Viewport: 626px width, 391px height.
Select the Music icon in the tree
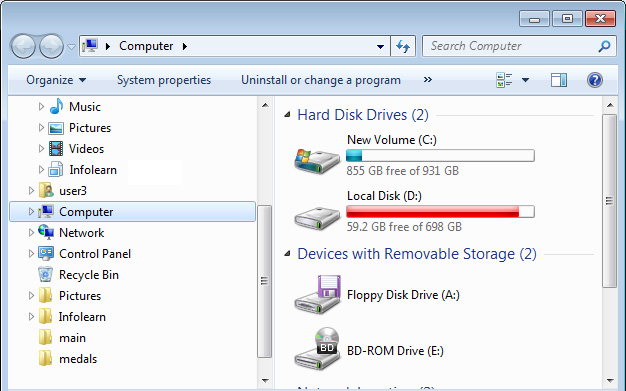coord(56,106)
